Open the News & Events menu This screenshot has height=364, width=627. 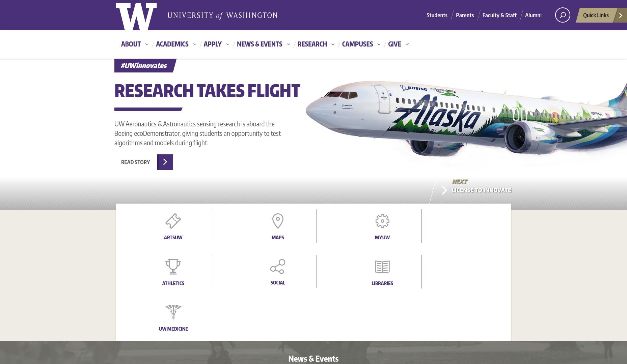[x=260, y=44]
